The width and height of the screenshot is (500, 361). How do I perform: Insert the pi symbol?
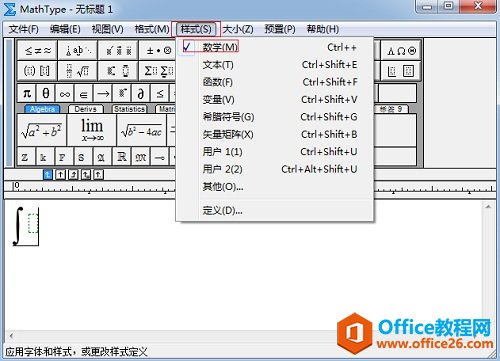[x=27, y=93]
